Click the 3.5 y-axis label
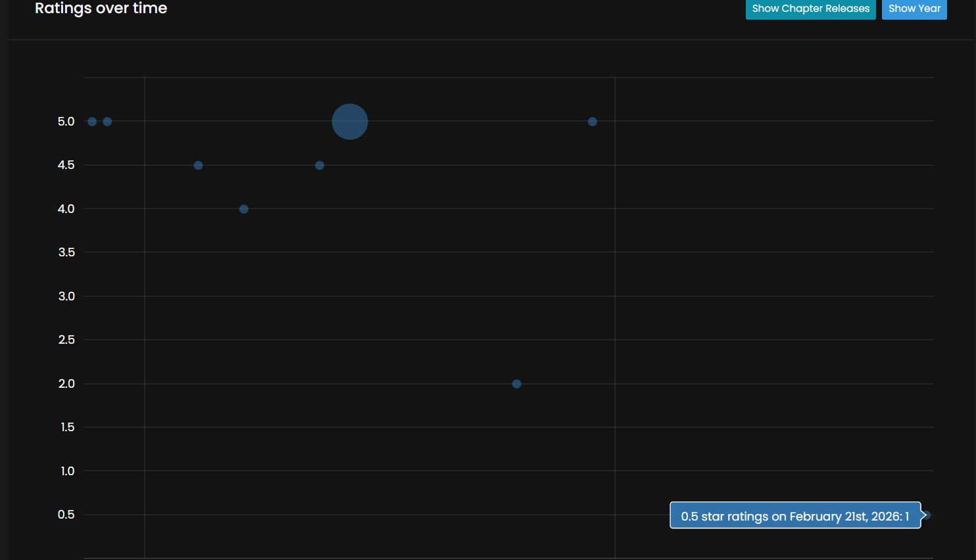 click(x=66, y=252)
